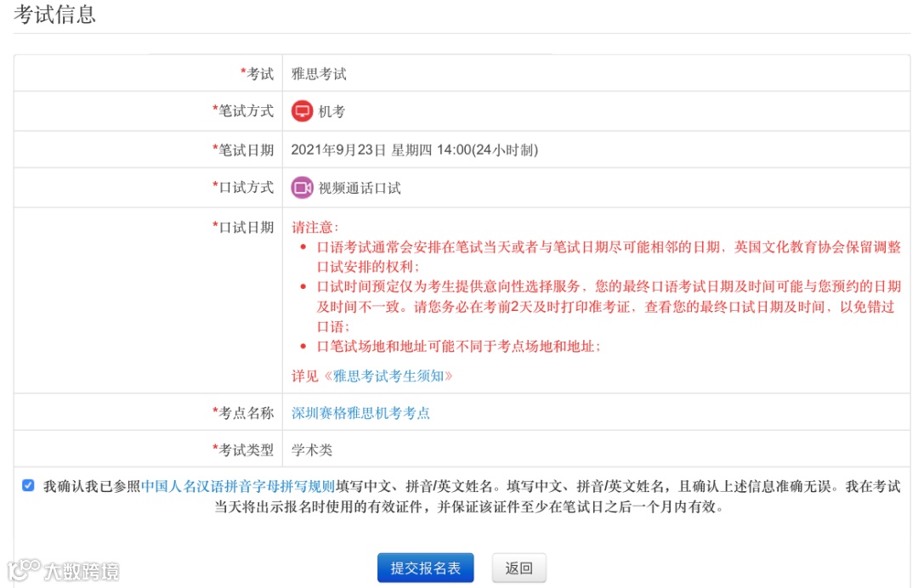Open the 深圳赛格雅思机考考点 test center link

coord(360,413)
